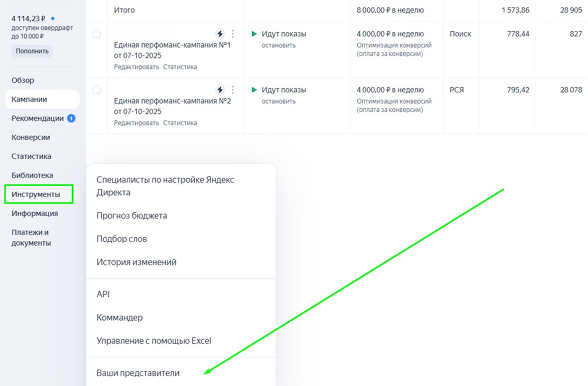588x386 pixels.
Task: Click the lightning icon on campaign №1
Action: (x=220, y=34)
